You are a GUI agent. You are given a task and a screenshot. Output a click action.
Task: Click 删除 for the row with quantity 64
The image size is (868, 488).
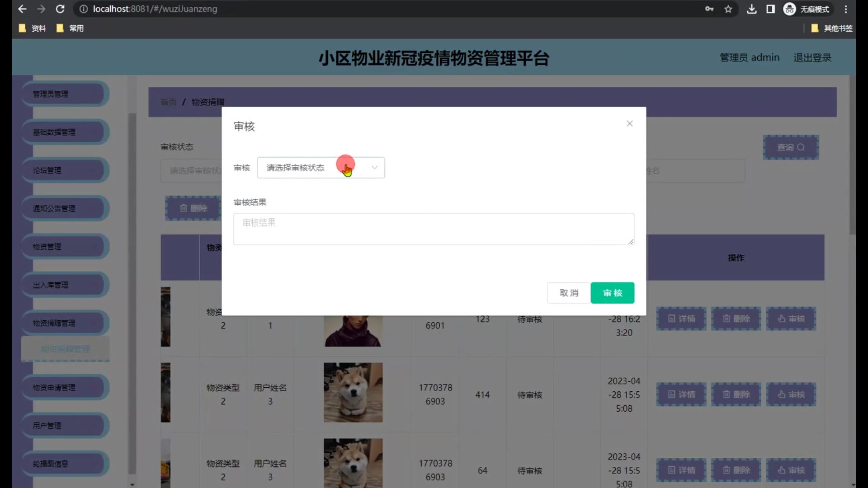click(736, 470)
